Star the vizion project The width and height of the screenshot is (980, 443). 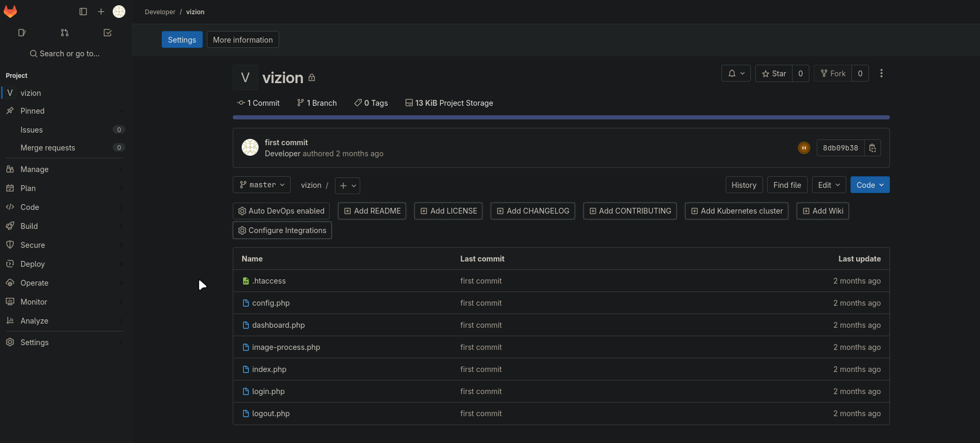coord(774,74)
